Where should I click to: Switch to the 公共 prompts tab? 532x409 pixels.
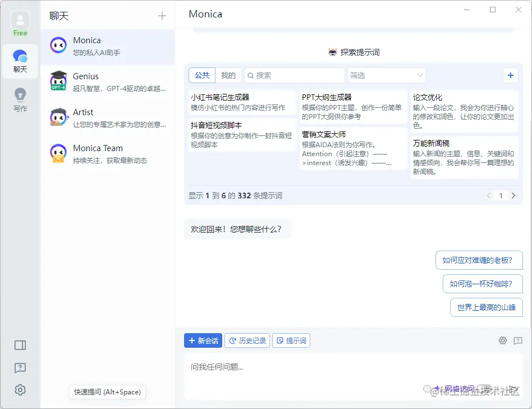(x=202, y=75)
